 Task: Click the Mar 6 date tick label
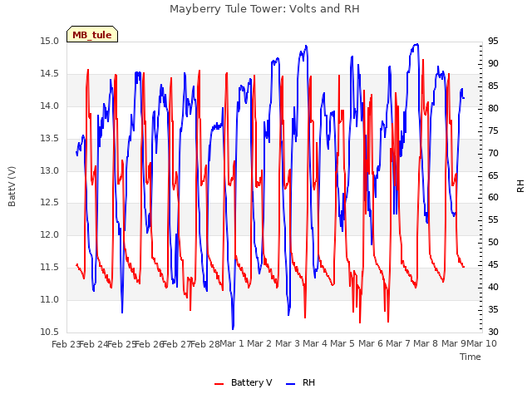[x=371, y=343]
